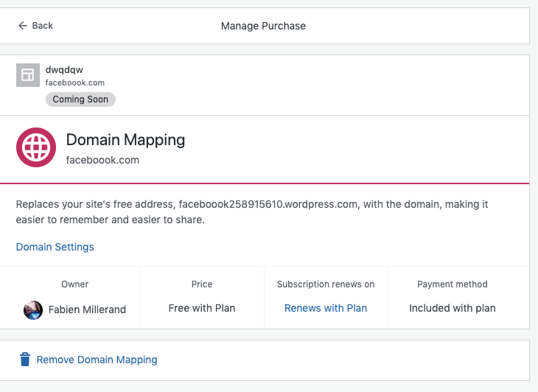Click the trash can icon

(x=25, y=360)
